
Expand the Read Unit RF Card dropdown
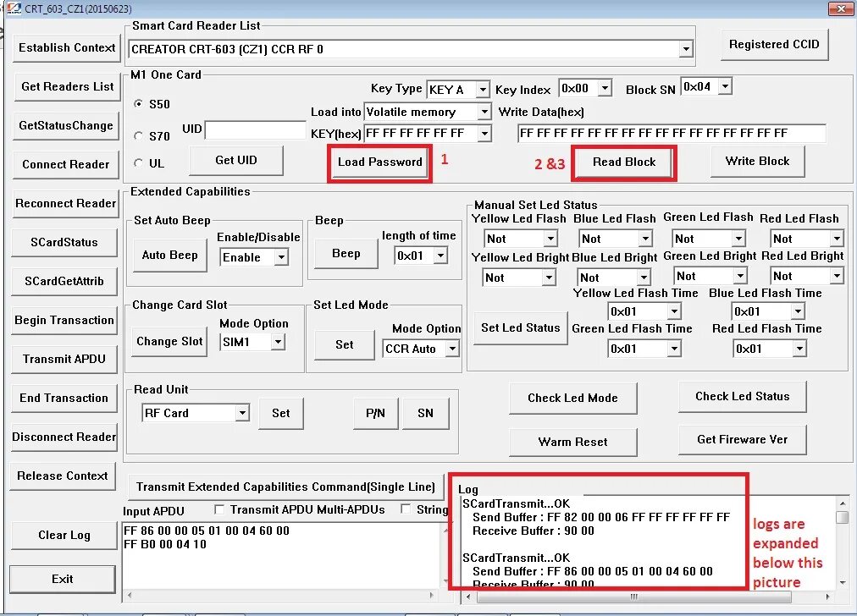tap(242, 413)
